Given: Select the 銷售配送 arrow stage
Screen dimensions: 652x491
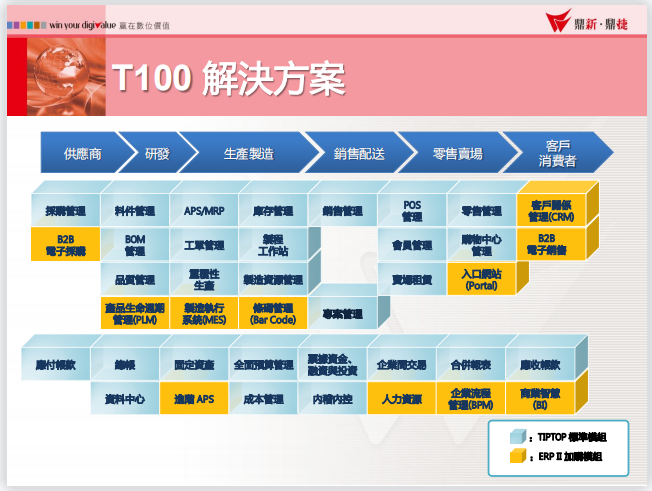Looking at the screenshot, I should 359,153.
